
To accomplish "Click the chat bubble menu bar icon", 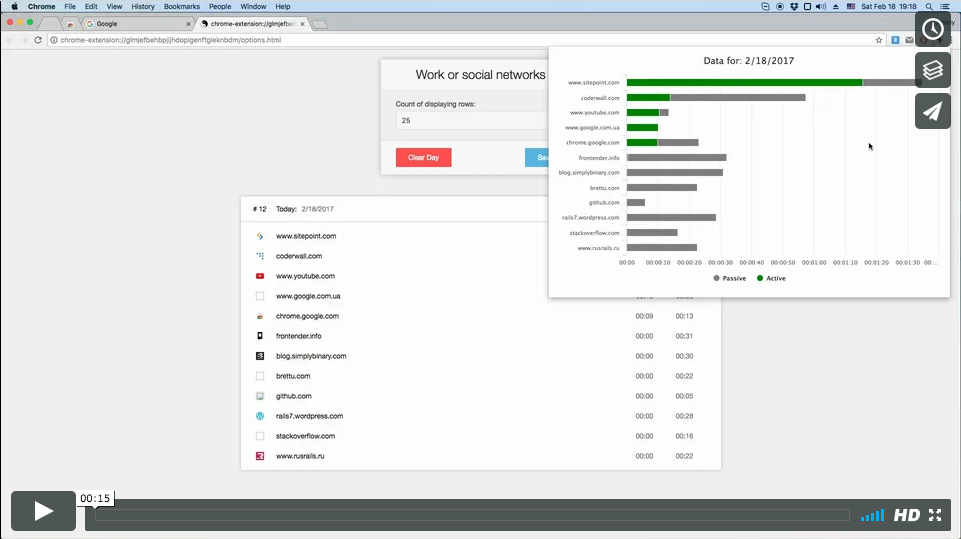I will pos(765,6).
